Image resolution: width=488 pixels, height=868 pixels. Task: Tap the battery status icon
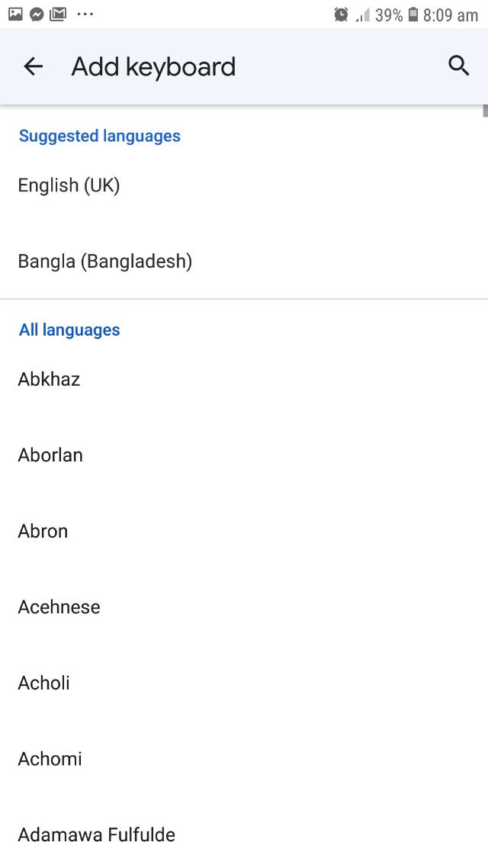click(x=413, y=14)
